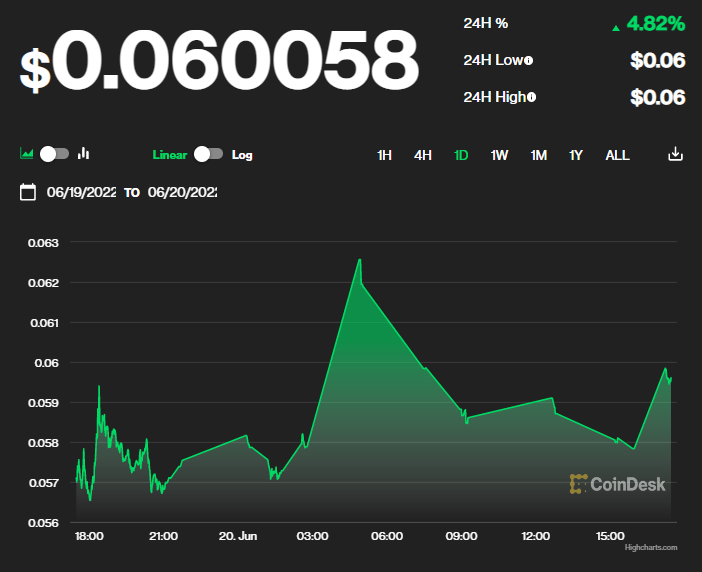
Task: Click the CoinDesk watermark logo
Action: tap(617, 484)
